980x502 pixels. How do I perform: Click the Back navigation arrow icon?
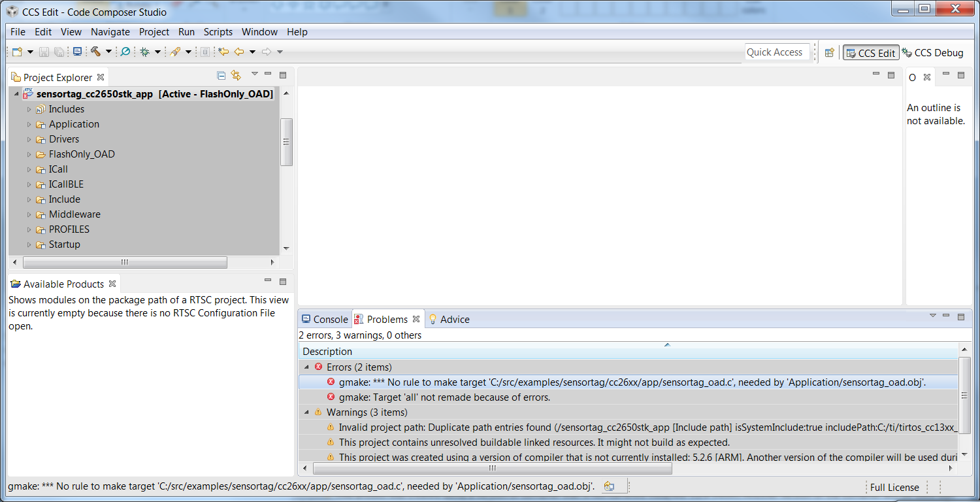pyautogui.click(x=239, y=52)
